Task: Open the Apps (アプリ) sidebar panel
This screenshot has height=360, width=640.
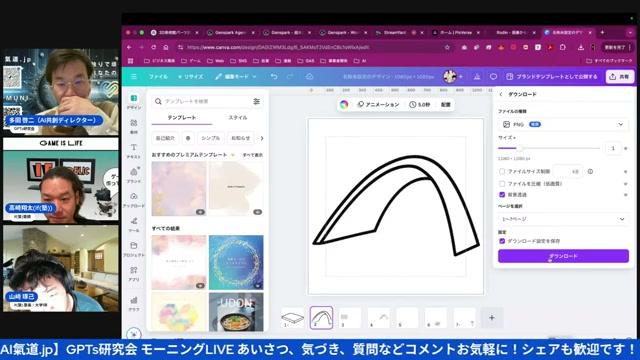Action: (x=134, y=273)
